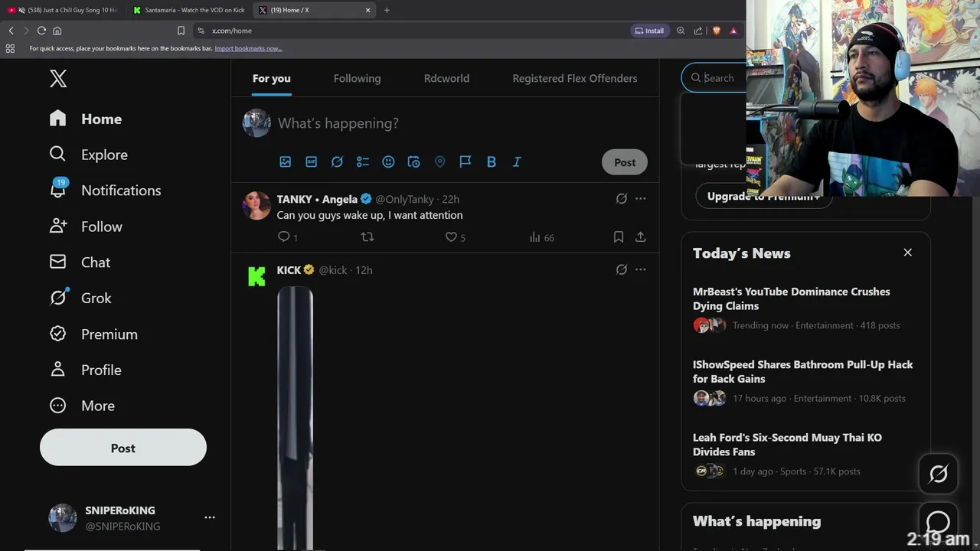Open Home from the sidebar
980x551 pixels.
[86, 119]
